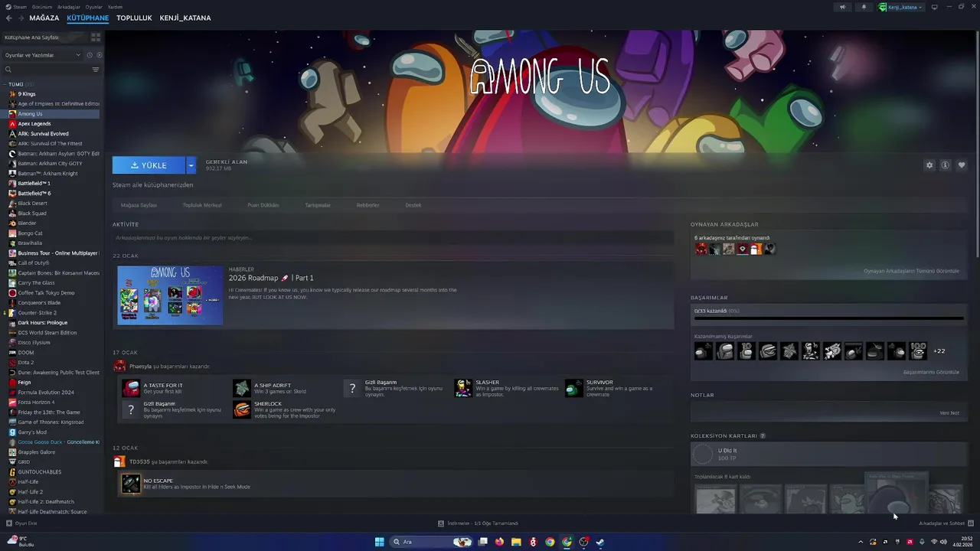Screen dimensions: 980x551
Task: Switch library to grid view icon
Action: tap(96, 37)
